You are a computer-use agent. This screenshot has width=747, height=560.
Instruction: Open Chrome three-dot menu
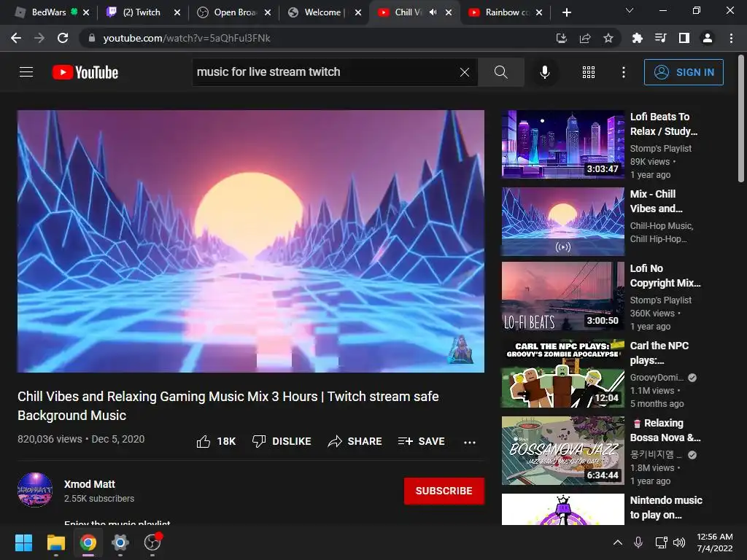[x=731, y=38]
